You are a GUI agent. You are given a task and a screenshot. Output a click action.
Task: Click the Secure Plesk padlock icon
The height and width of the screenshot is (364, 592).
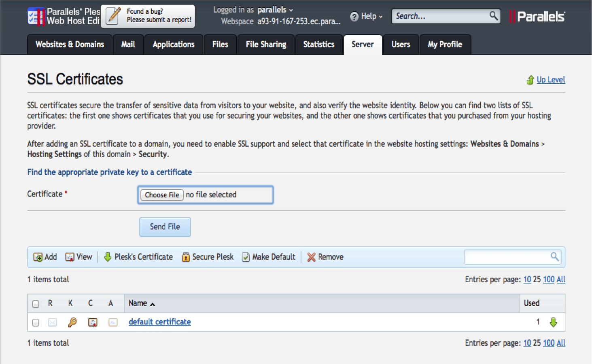tap(186, 257)
